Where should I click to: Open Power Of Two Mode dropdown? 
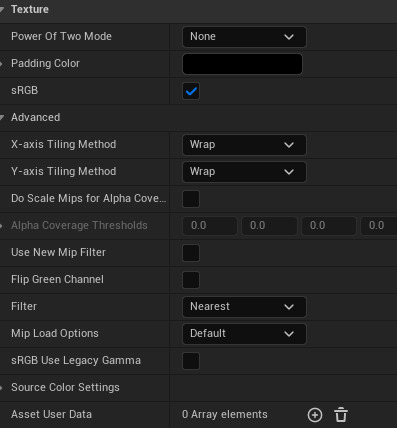point(244,37)
